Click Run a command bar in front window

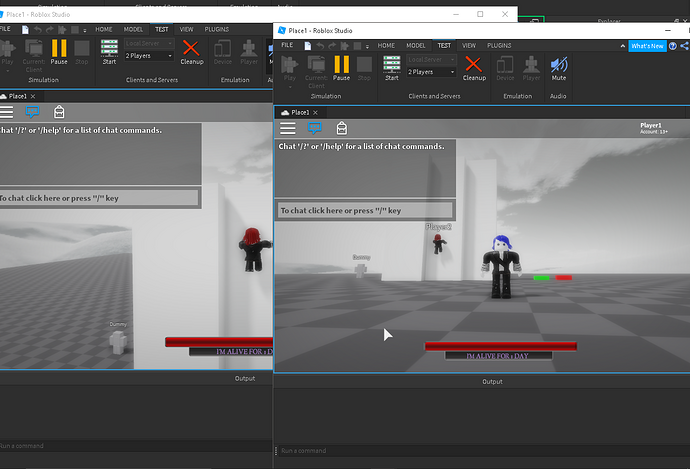[484, 451]
